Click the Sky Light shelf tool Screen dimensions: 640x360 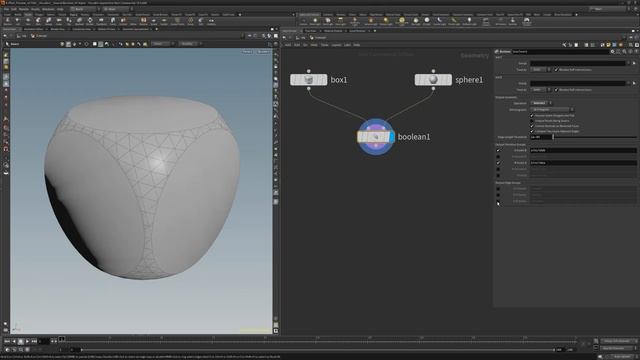(416, 21)
